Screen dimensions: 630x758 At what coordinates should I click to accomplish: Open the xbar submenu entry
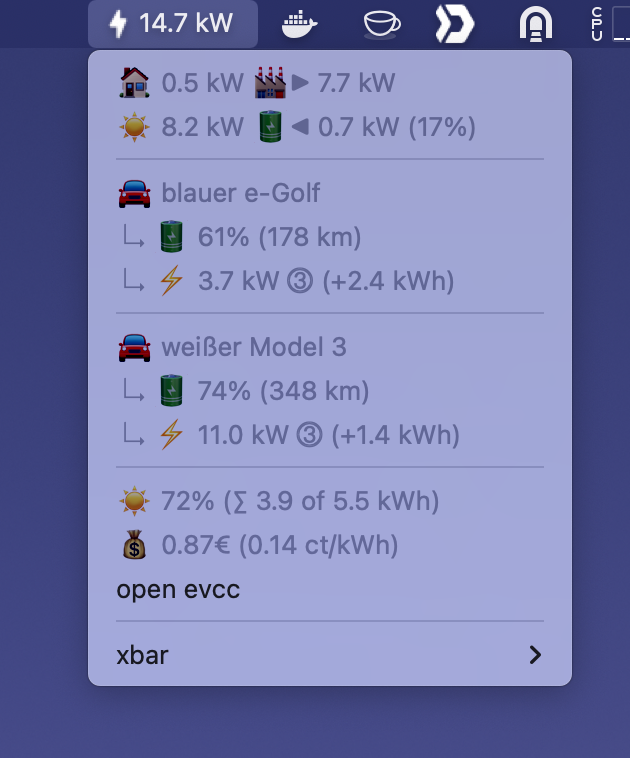point(330,655)
